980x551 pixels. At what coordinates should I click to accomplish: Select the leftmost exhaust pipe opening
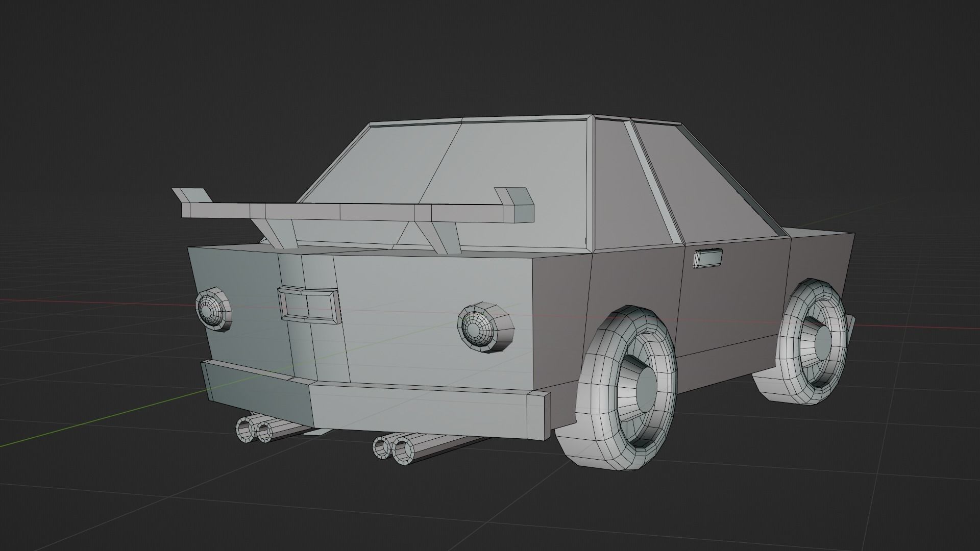point(246,430)
